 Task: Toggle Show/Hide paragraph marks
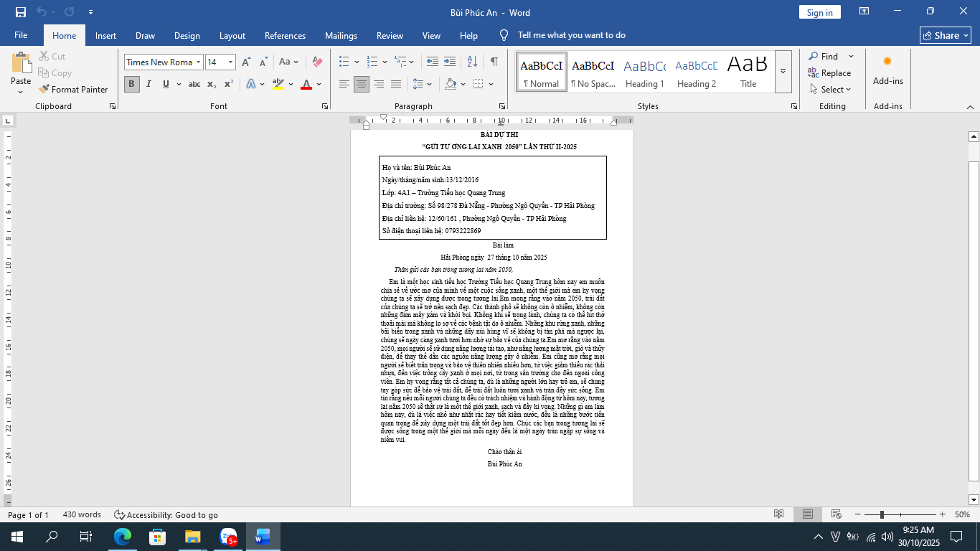tap(494, 62)
